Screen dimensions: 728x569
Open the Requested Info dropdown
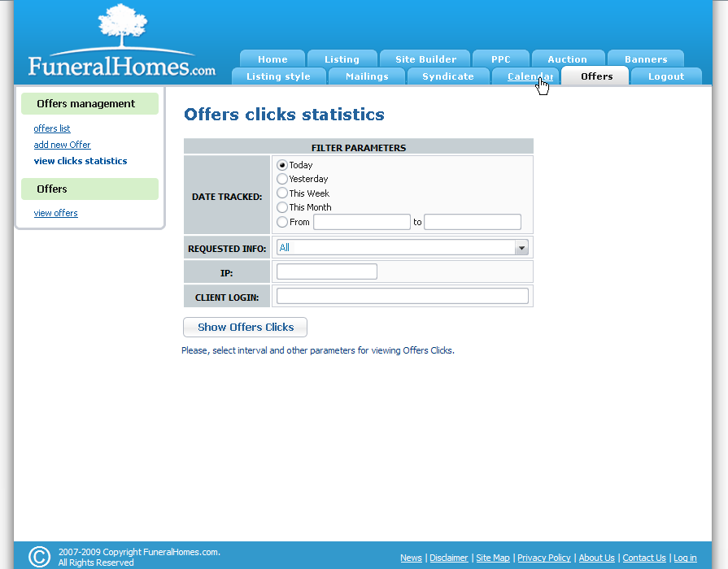click(521, 247)
